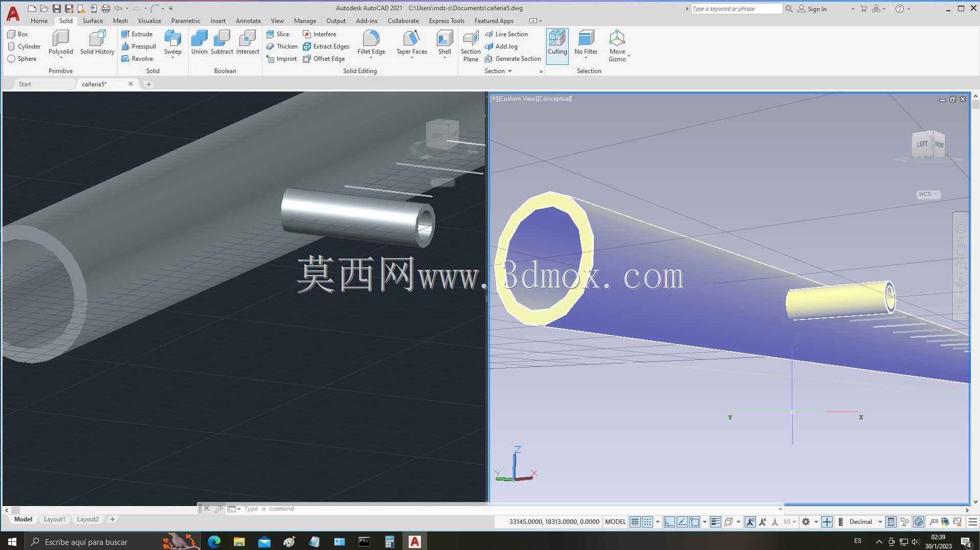This screenshot has height=550, width=980.
Task: Open status bar customization menu
Action: pyautogui.click(x=973, y=522)
